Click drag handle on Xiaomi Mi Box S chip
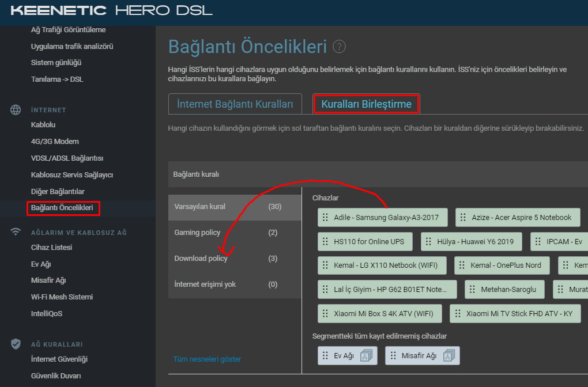The image size is (588, 387). click(325, 313)
